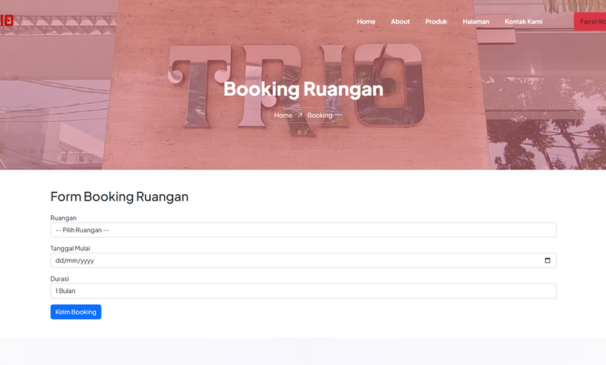The width and height of the screenshot is (606, 365).
Task: Open the Kontak Kami page
Action: 523,22
